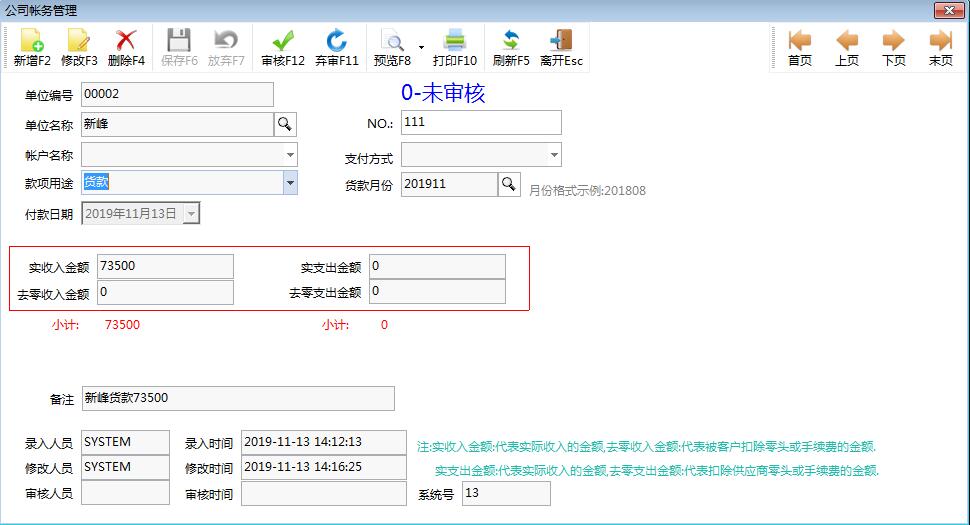Click the 实收入金额 field with 73500
Image resolution: width=970 pixels, height=525 pixels.
click(x=165, y=267)
